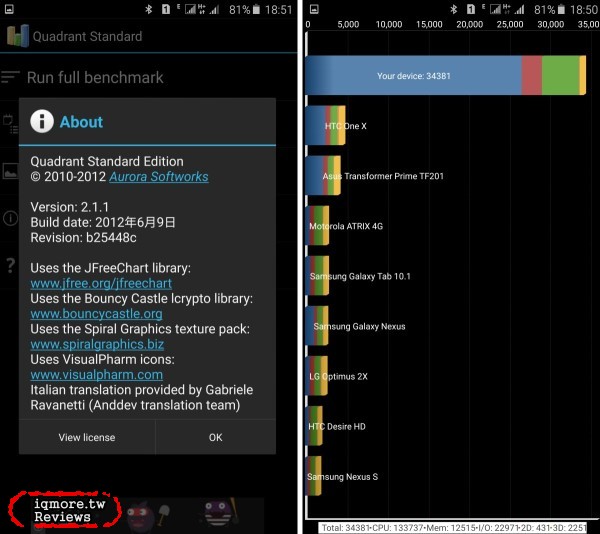600x534 pixels.
Task: Tap the dimmed picture graph sidebar icon
Action: click(10, 171)
